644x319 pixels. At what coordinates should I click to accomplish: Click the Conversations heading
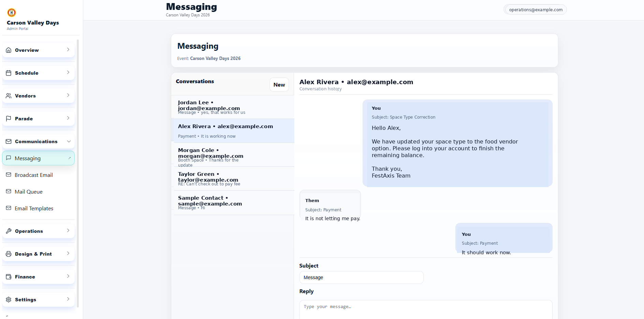[x=195, y=81]
